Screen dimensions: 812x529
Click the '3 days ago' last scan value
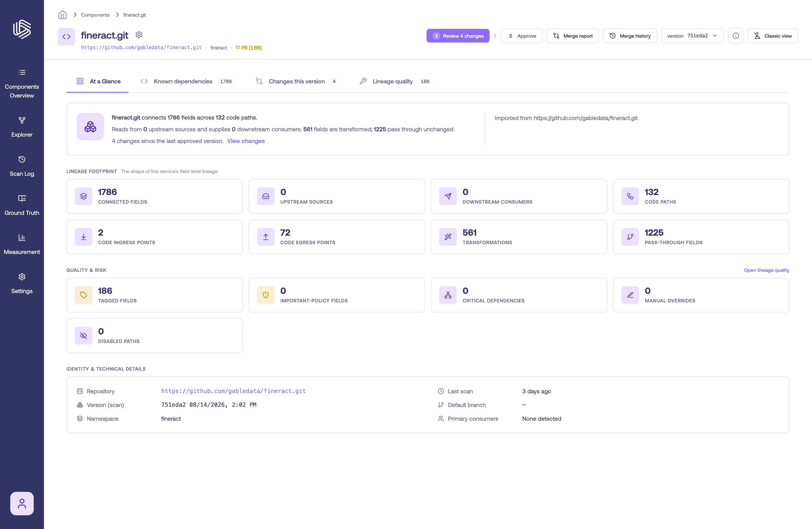coord(536,391)
